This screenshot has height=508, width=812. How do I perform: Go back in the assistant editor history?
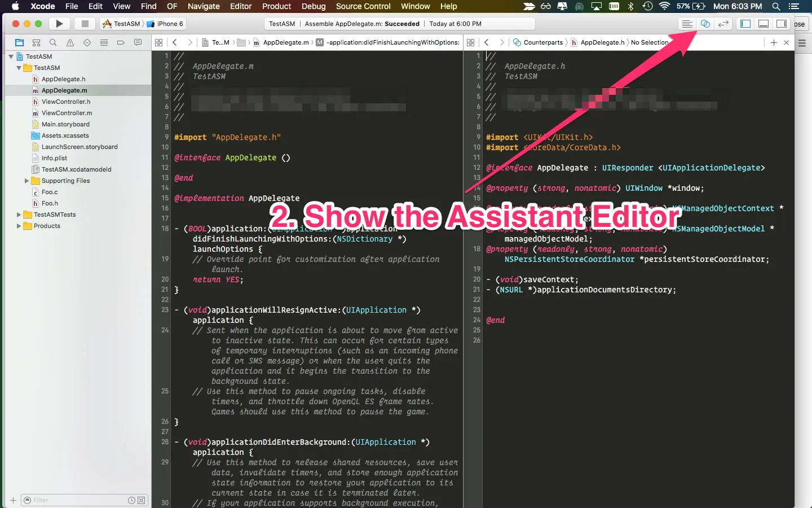[x=487, y=42]
